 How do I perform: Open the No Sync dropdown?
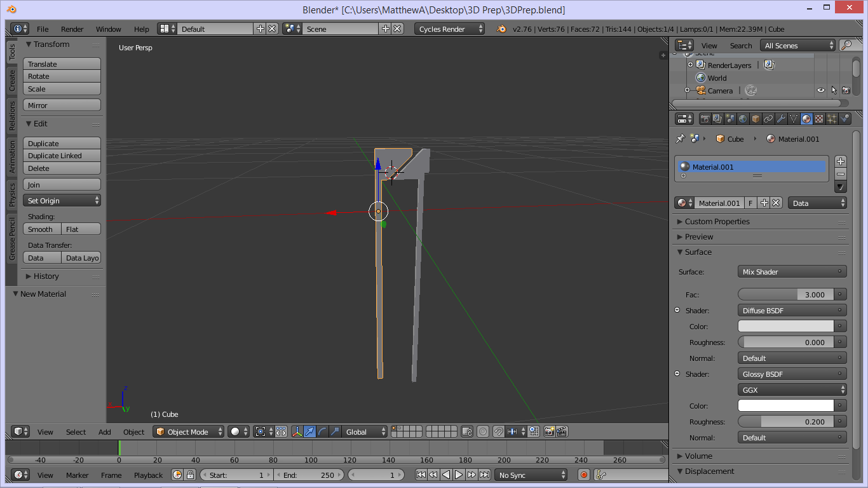531,475
